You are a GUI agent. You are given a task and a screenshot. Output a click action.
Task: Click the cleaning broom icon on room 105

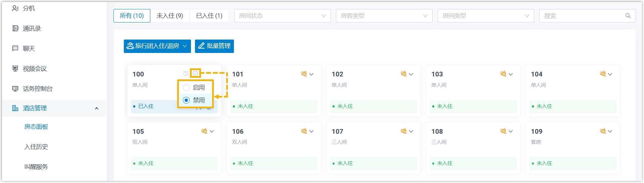tap(204, 131)
